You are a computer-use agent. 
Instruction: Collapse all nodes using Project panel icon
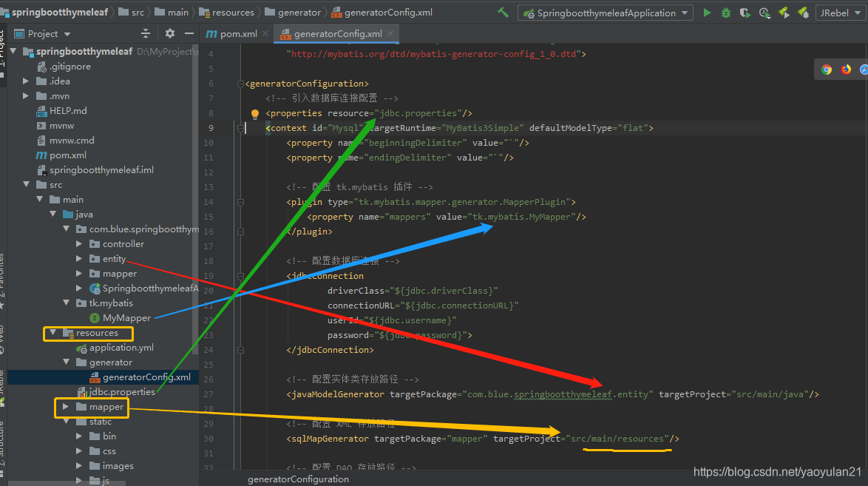coord(146,33)
